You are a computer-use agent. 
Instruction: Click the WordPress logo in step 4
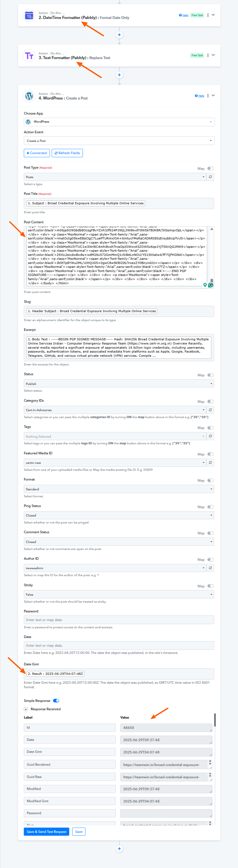tap(29, 96)
